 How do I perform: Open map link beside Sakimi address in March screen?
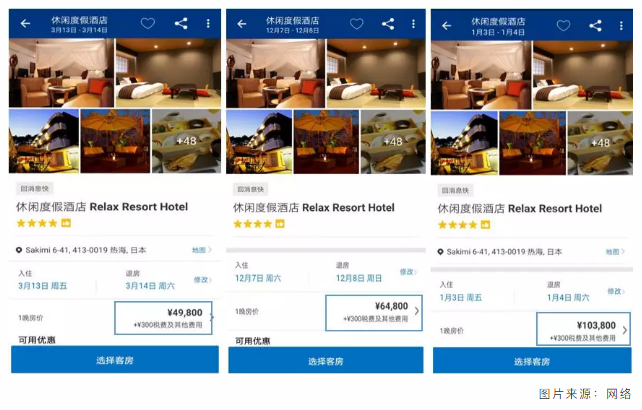201,250
